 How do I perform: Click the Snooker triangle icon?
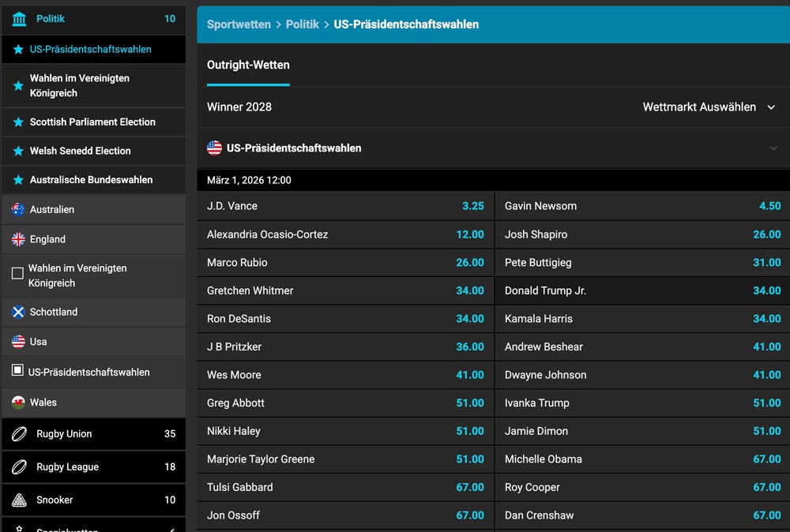click(19, 500)
